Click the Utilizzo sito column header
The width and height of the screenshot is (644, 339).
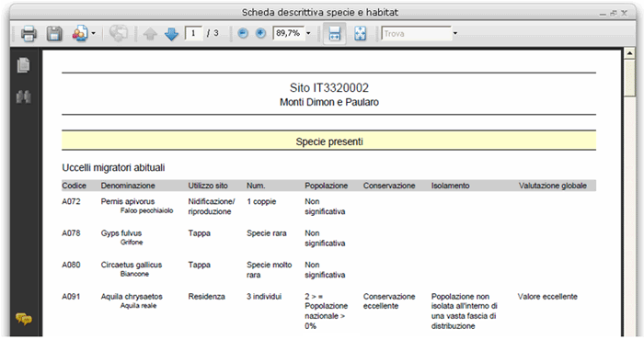(x=208, y=186)
